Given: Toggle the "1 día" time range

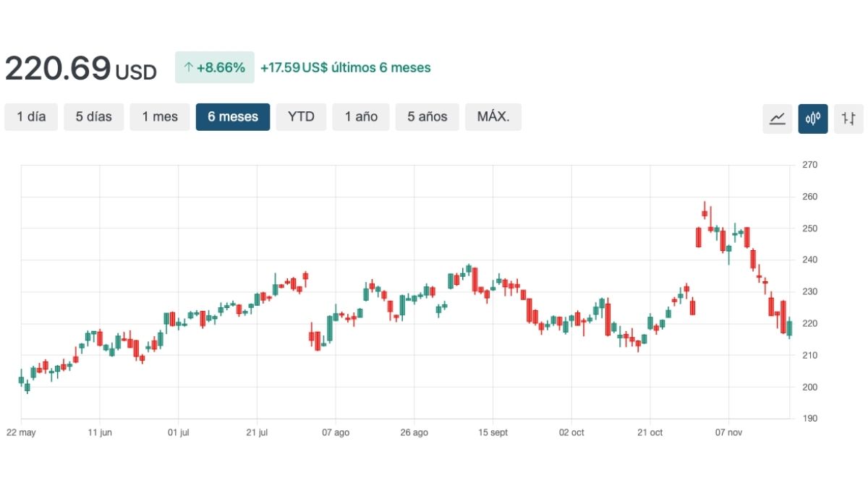Looking at the screenshot, I should pos(31,116).
